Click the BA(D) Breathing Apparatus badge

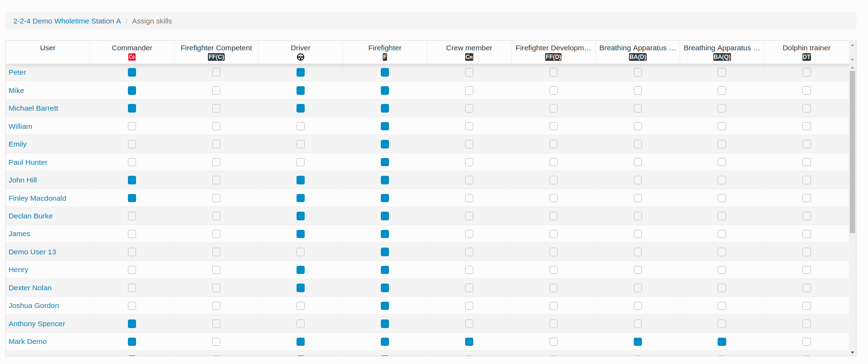tap(638, 57)
